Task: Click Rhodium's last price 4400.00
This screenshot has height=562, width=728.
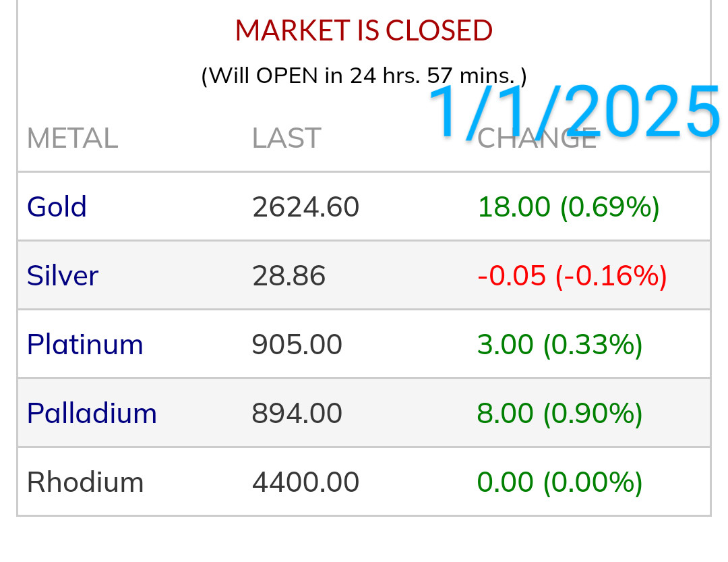Action: [305, 482]
